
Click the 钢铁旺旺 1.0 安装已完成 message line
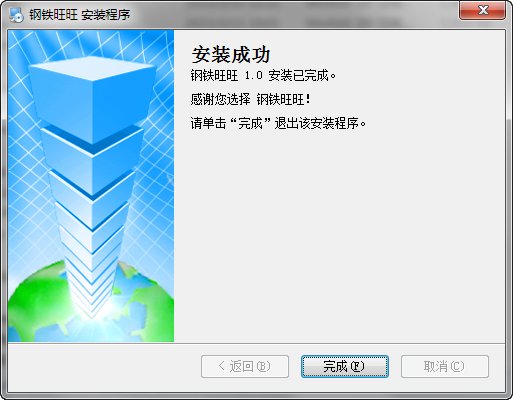263,76
